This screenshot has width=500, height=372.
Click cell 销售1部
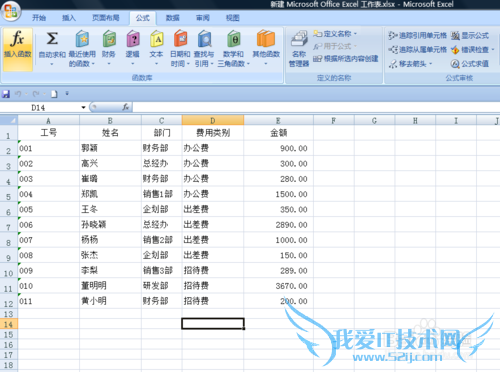(x=162, y=194)
